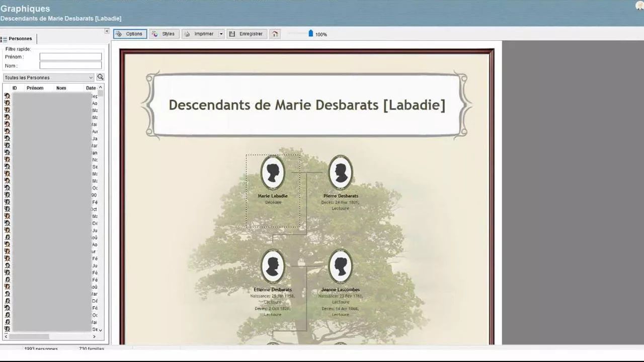Screen dimensions: 644x362
Task: Sort ascending by the Prénom column
Action: tap(35, 87)
